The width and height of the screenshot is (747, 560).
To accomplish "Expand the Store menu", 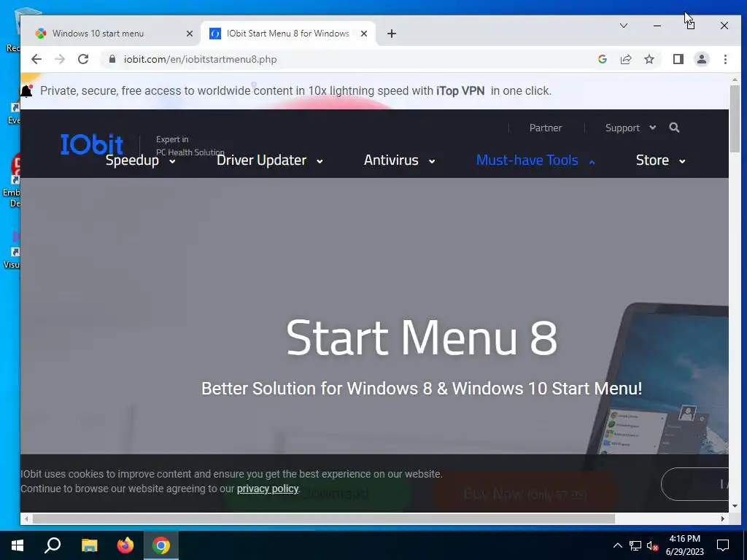I will pos(661,160).
